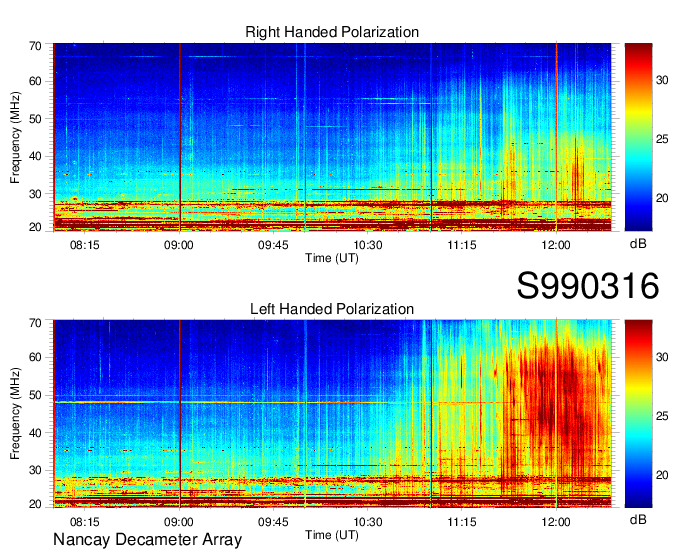Click the 25 dB label on the Right Handed color bar
This screenshot has width=680, height=552.
click(662, 139)
